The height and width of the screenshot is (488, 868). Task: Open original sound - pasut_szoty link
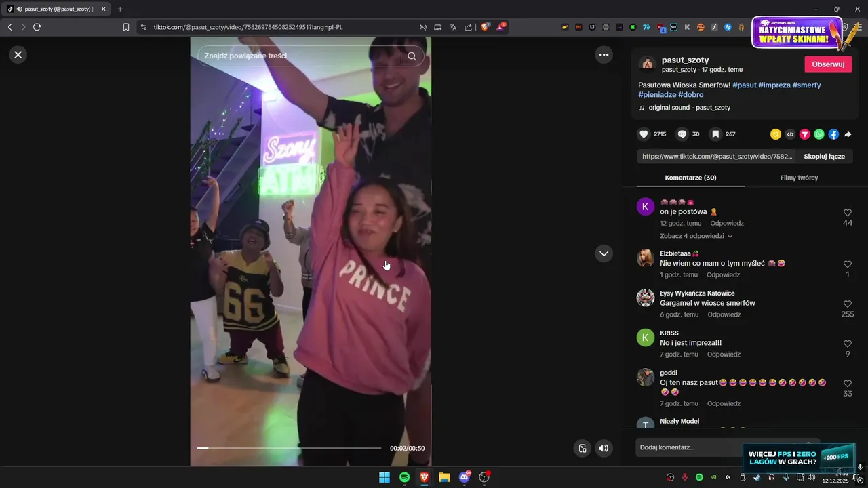689,108
